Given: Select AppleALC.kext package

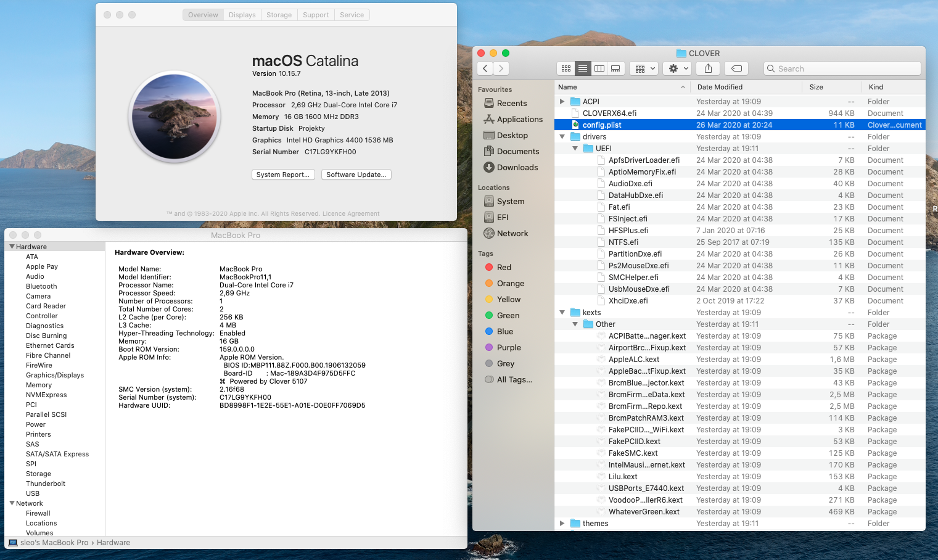Looking at the screenshot, I should point(739,359).
